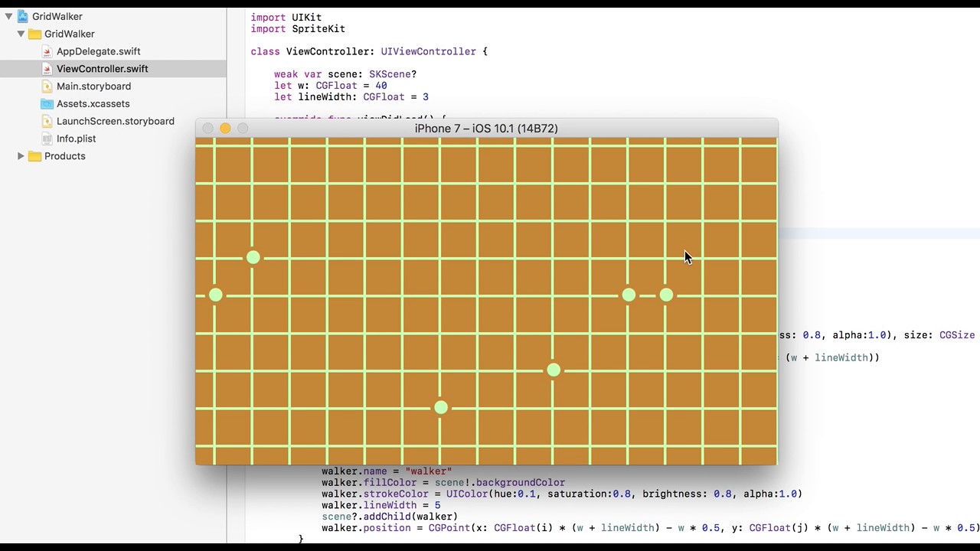The height and width of the screenshot is (551, 980).
Task: Close the iPhone 7 simulator window
Action: point(207,129)
